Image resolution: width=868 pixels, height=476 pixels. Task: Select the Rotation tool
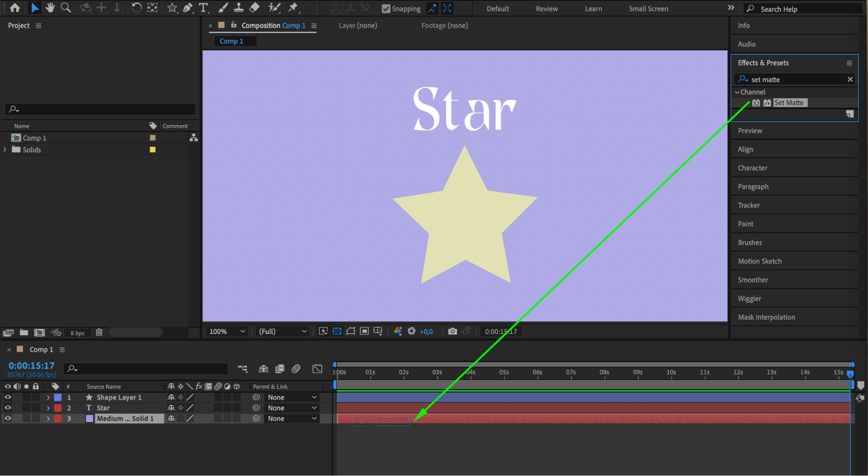pos(136,7)
